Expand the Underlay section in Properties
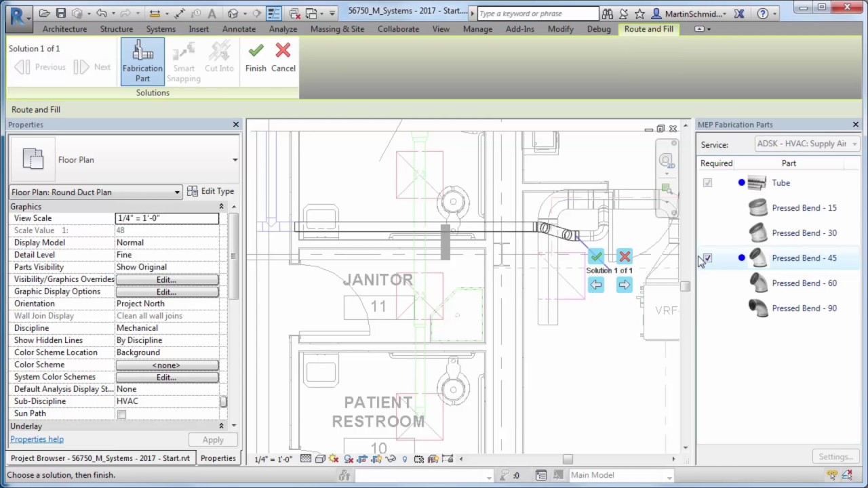 (221, 426)
